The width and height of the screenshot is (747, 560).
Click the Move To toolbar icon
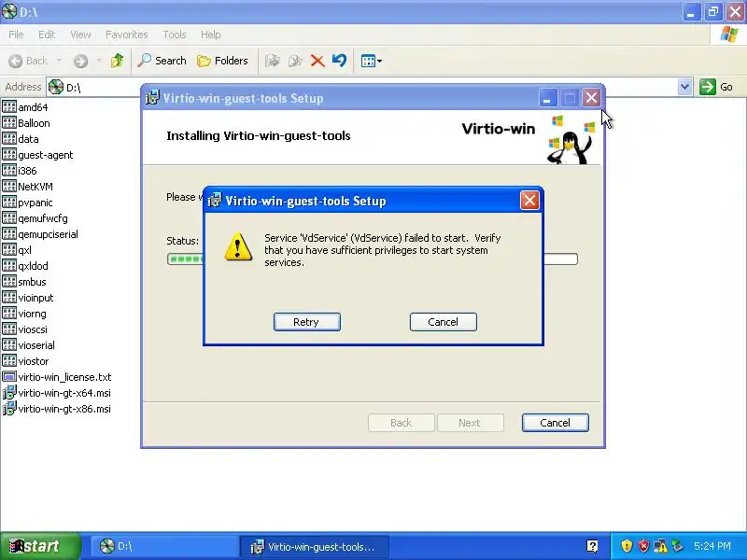click(272, 61)
